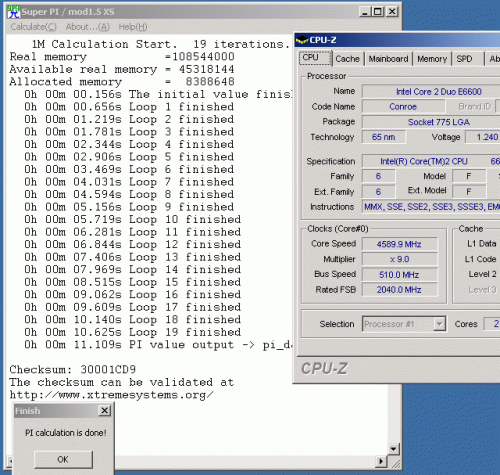500x475 pixels.
Task: Click the vertical scrollbar down arrow
Action: 393,449
